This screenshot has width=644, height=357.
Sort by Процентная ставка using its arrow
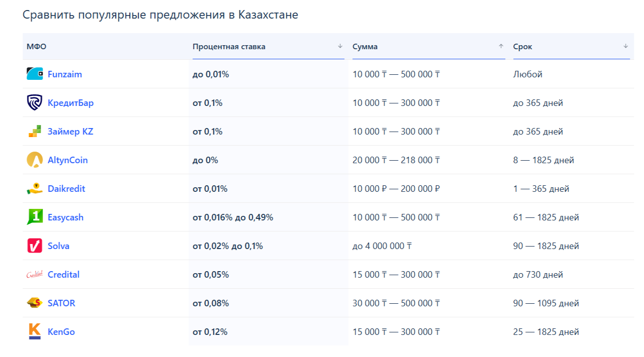340,46
